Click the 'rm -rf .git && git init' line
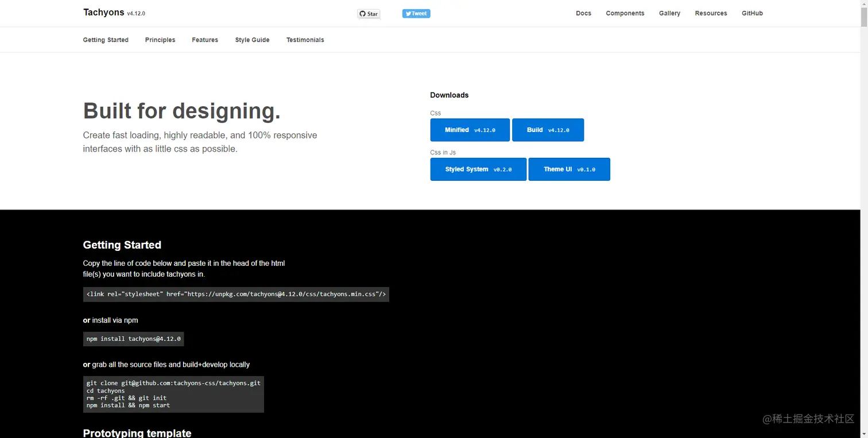Screen dimensions: 868x438 pos(127,398)
